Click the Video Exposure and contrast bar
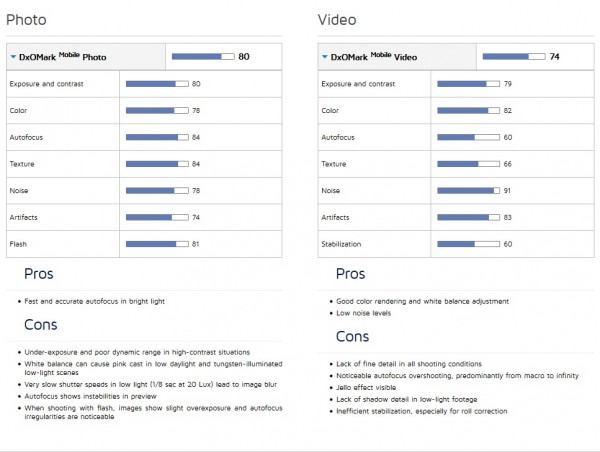Screen dimensions: 600x452 point(468,84)
